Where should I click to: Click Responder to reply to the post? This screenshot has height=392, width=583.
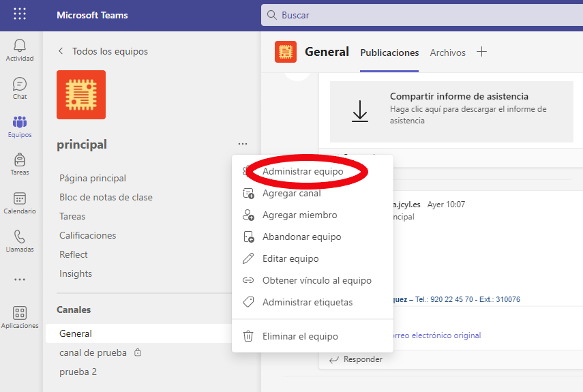(x=363, y=359)
